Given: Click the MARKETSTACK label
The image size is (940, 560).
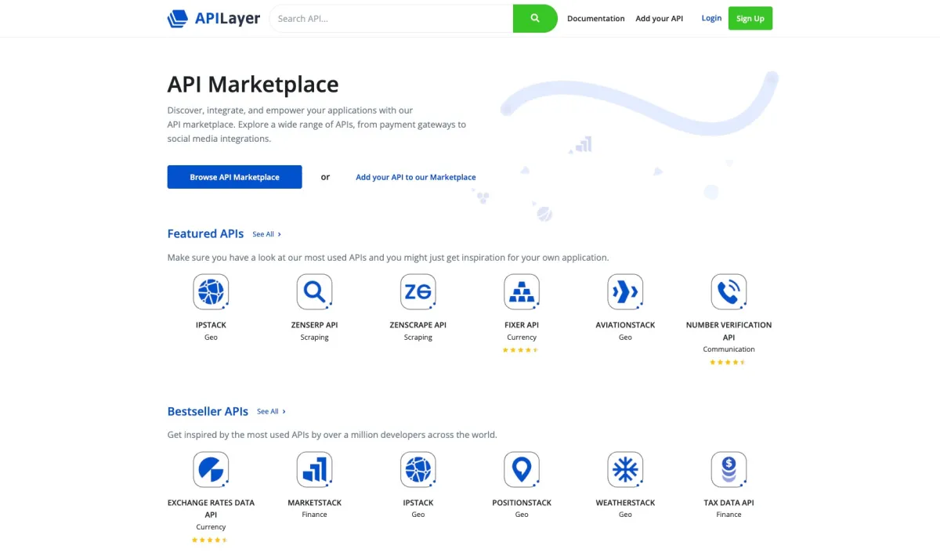Looking at the screenshot, I should pos(314,503).
